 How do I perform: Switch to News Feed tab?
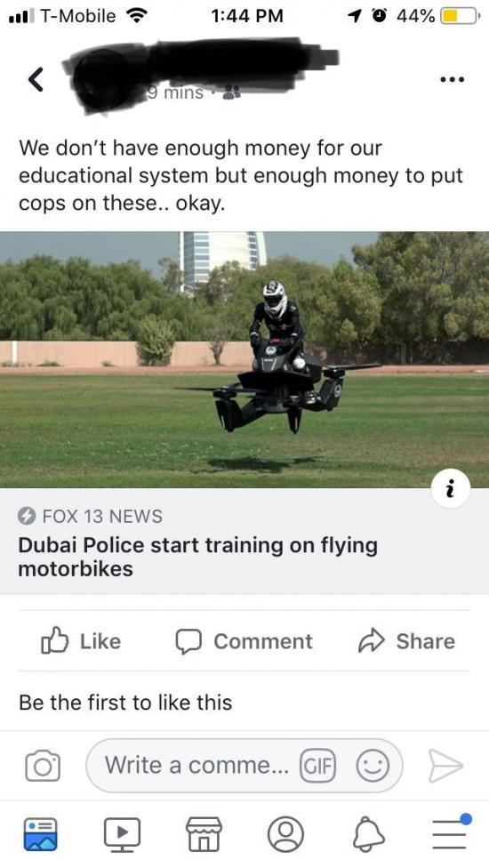click(x=40, y=833)
